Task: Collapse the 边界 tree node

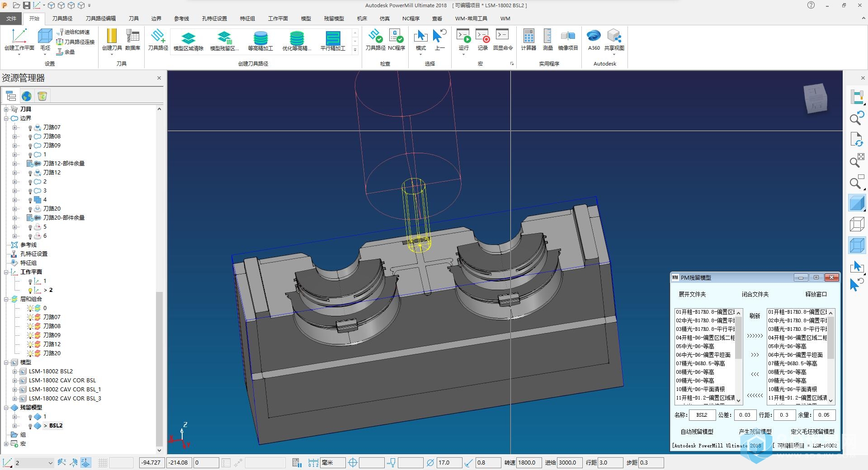Action: pyautogui.click(x=6, y=118)
